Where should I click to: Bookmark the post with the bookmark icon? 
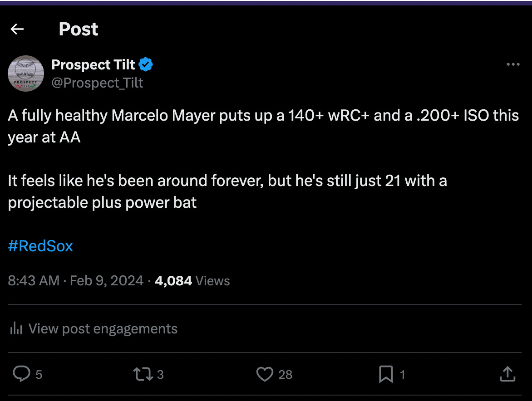[386, 374]
